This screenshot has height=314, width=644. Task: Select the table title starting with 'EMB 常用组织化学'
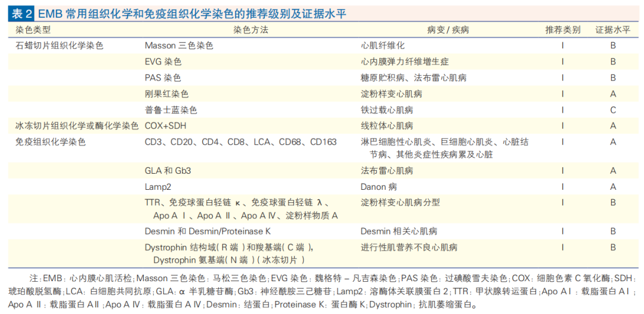click(192, 14)
